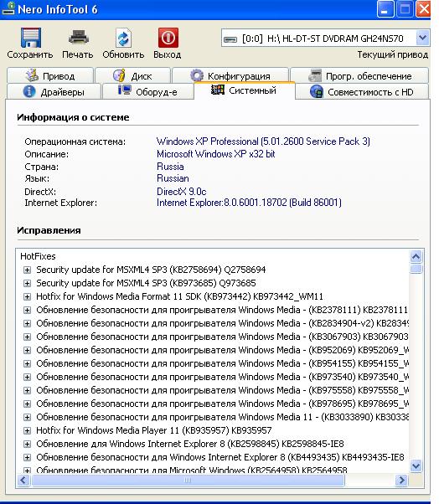Switch to the Диск tab
This screenshot has height=504, width=439.
[x=132, y=76]
